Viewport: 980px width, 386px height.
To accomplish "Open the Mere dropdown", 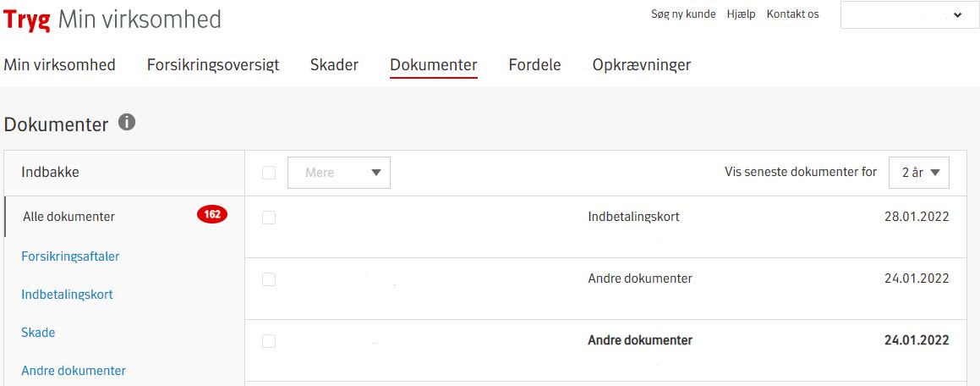I will [339, 173].
